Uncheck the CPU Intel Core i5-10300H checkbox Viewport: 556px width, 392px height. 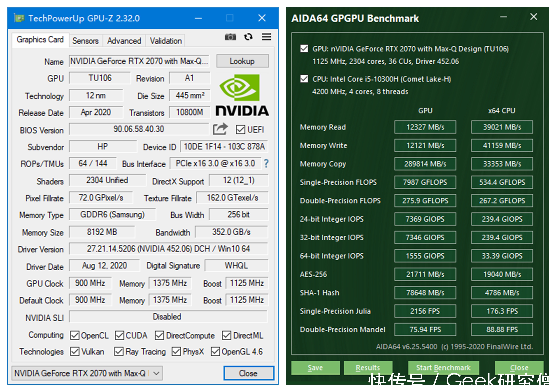pyautogui.click(x=304, y=79)
